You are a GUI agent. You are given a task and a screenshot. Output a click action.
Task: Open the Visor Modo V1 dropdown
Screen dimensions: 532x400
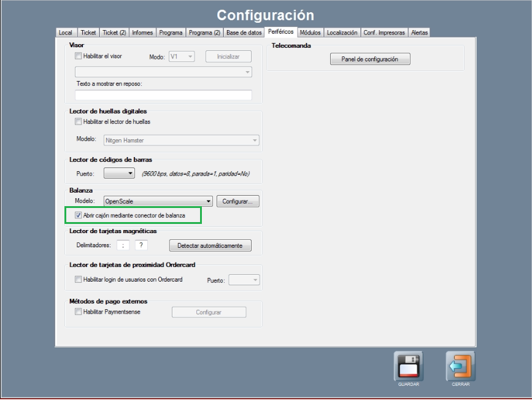coord(190,56)
